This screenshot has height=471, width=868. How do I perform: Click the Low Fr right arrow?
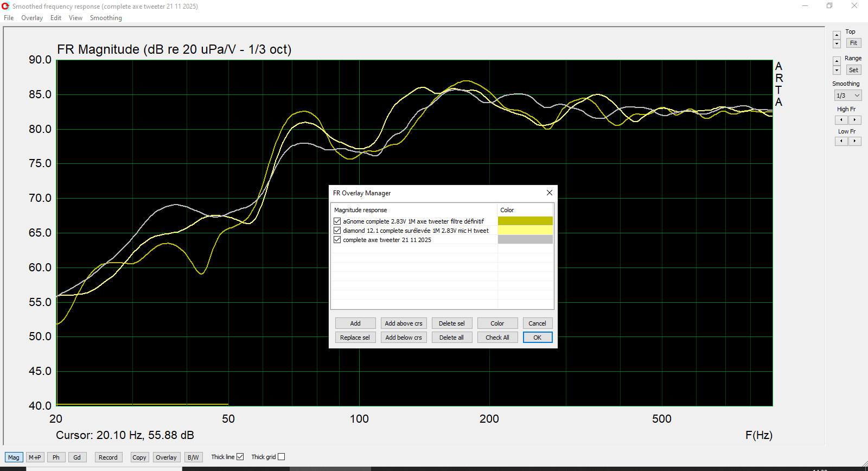click(854, 141)
